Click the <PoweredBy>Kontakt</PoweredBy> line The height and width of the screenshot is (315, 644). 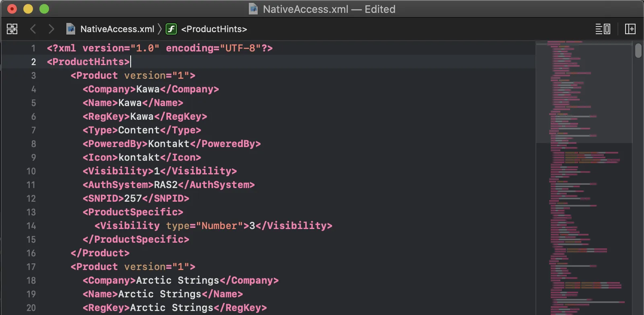(x=172, y=144)
